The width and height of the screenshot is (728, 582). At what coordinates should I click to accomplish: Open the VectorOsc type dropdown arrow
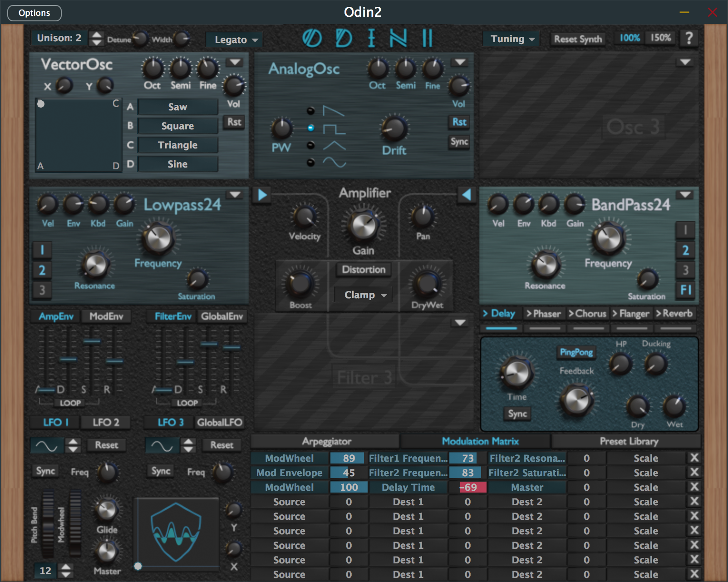point(235,62)
